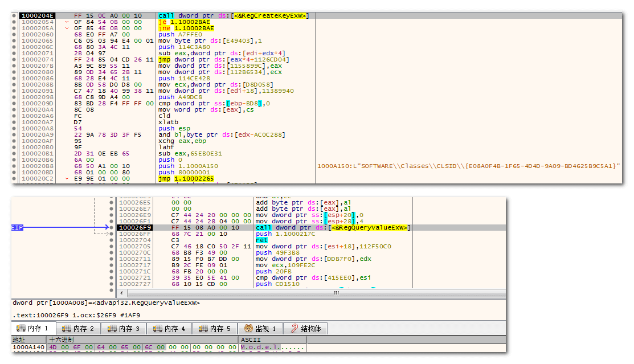Click address 1000A140 in the memory dump

pyautogui.click(x=28, y=347)
